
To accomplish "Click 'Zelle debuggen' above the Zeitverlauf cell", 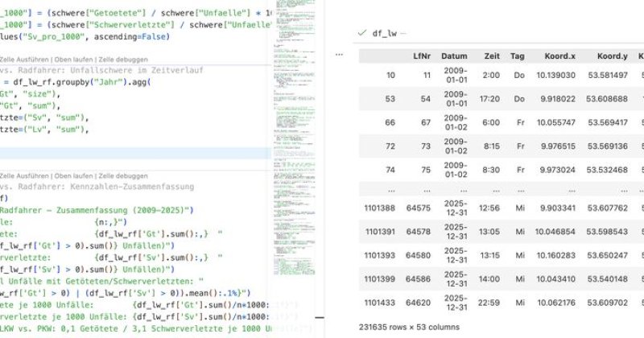I will (123, 60).
